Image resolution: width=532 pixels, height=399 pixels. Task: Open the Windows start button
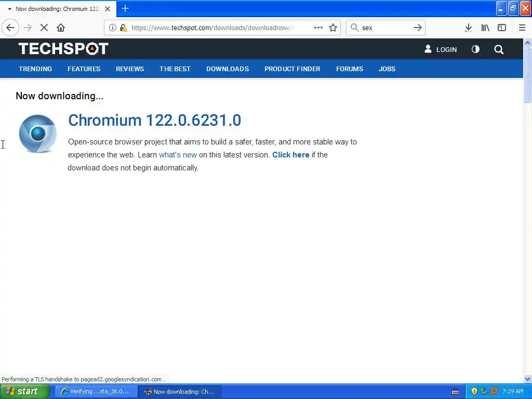tap(24, 392)
